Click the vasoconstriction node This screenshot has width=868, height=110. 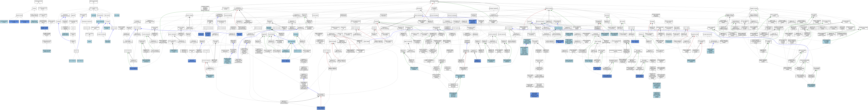[128, 51]
